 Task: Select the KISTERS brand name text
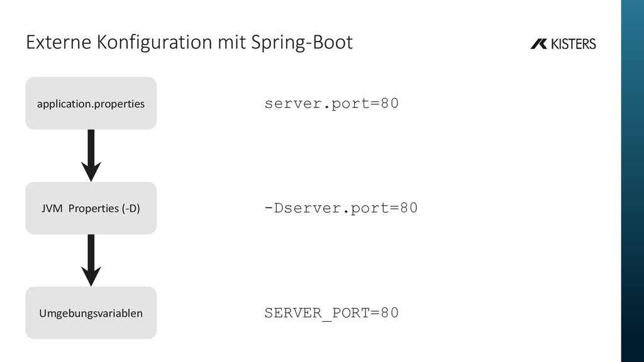[574, 44]
